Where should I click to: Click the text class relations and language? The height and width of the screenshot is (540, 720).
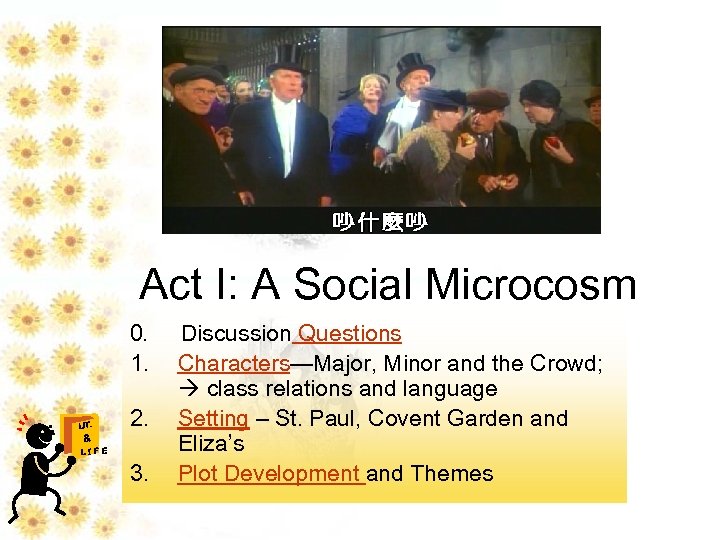352,389
